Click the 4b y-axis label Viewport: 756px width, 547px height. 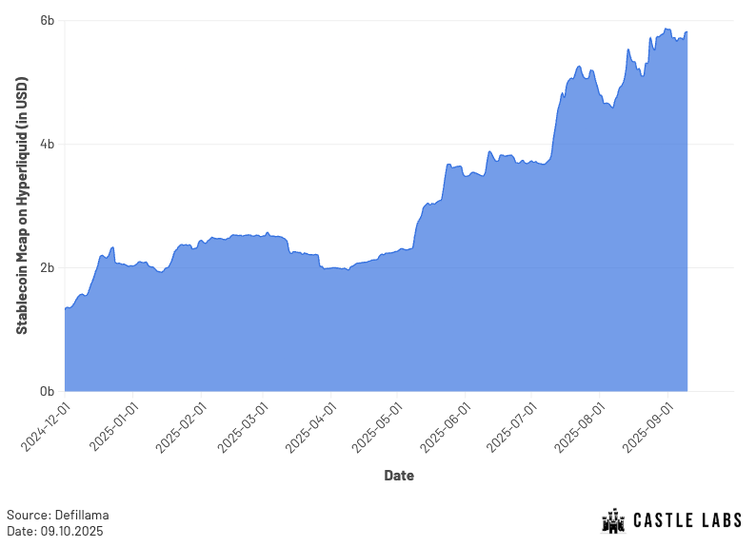[48, 144]
